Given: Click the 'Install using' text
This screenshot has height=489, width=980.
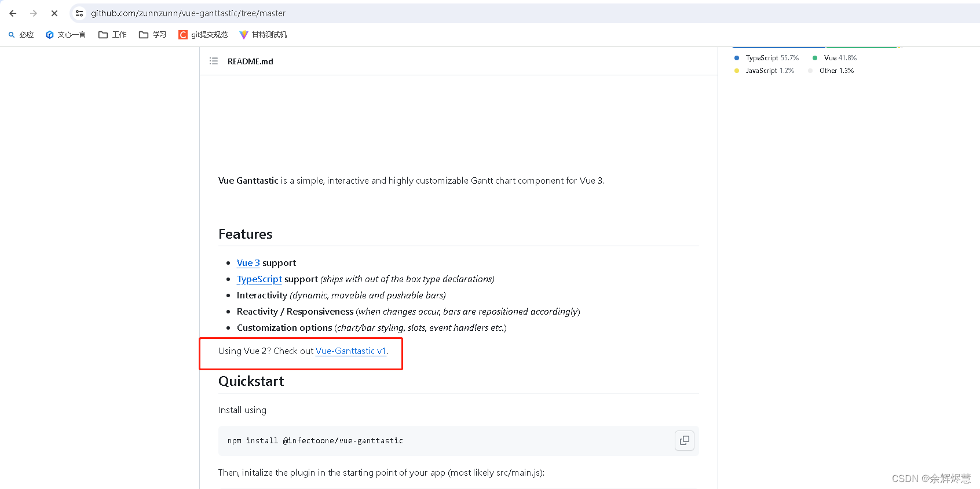Looking at the screenshot, I should tap(242, 410).
